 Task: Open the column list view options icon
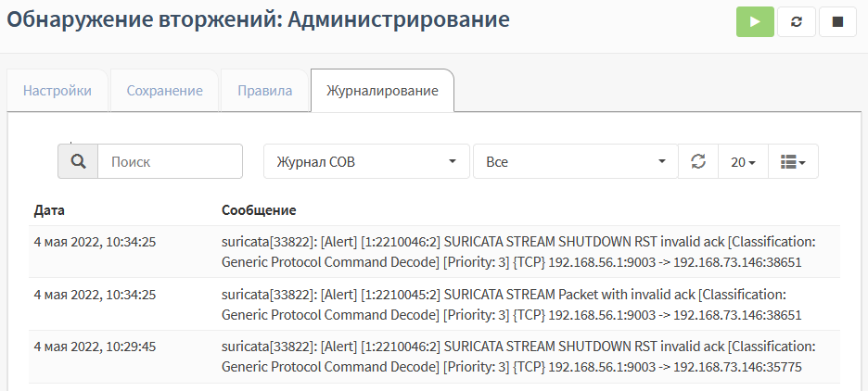(x=793, y=161)
